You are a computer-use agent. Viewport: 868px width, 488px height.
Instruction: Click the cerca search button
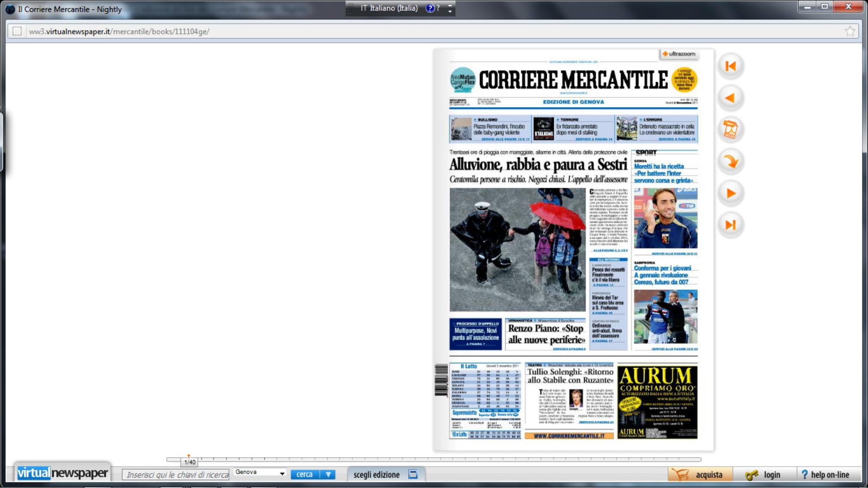tap(305, 475)
